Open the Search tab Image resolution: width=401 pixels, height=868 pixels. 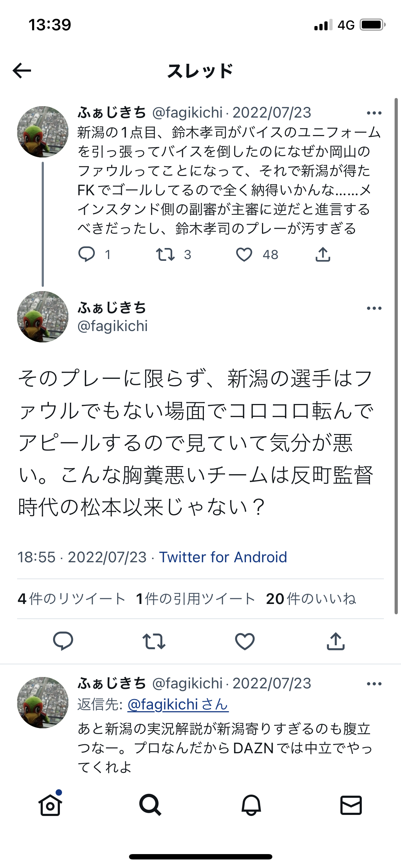[150, 805]
